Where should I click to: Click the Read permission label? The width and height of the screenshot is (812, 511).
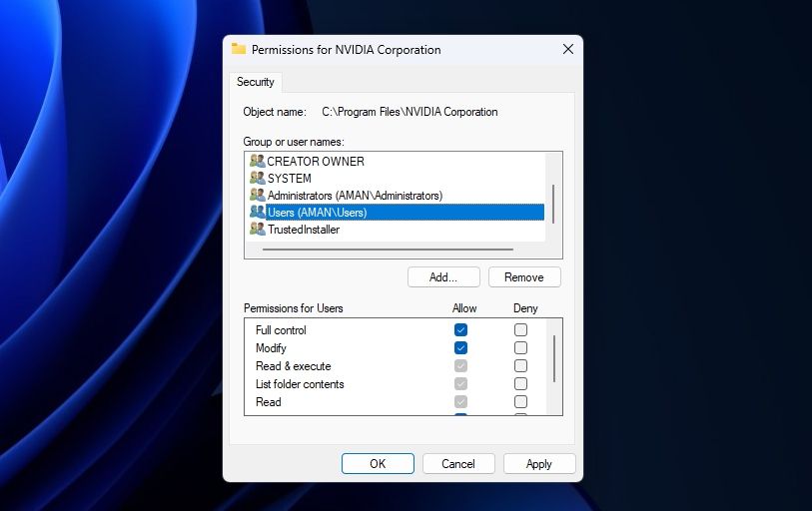tap(269, 402)
